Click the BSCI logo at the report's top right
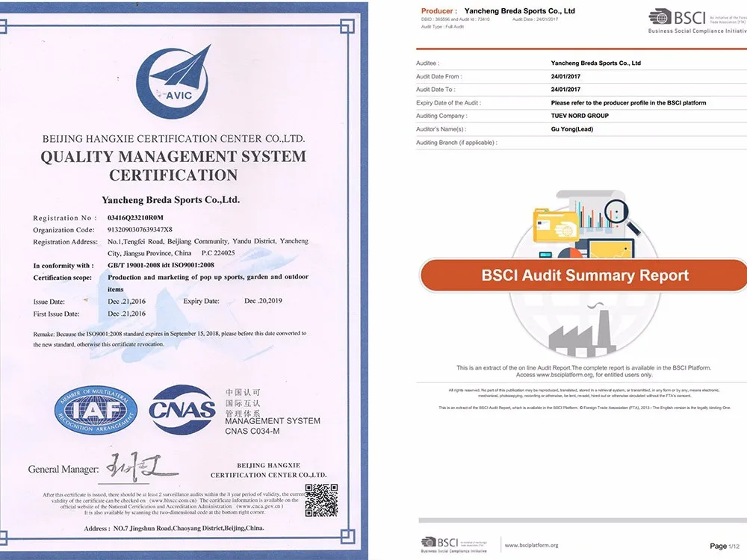This screenshot has height=560, width=747. click(x=698, y=22)
